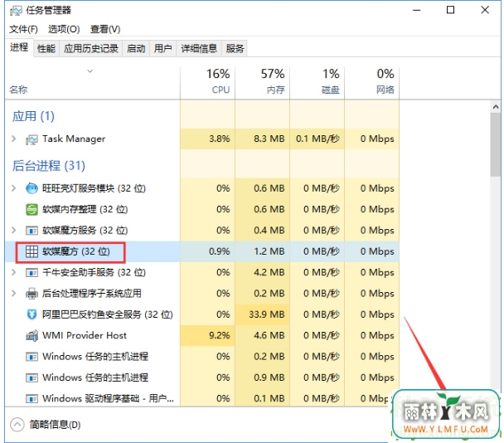Minimize the 任务管理器 window
The width and height of the screenshot is (504, 443).
(x=417, y=10)
